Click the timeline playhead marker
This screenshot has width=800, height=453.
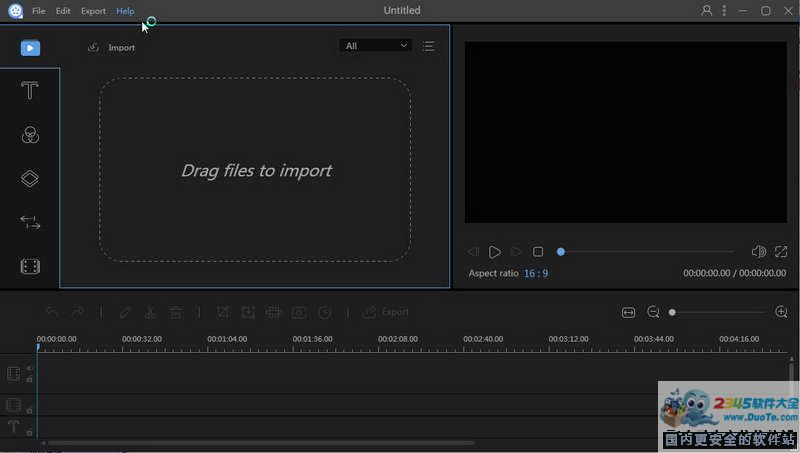38,347
